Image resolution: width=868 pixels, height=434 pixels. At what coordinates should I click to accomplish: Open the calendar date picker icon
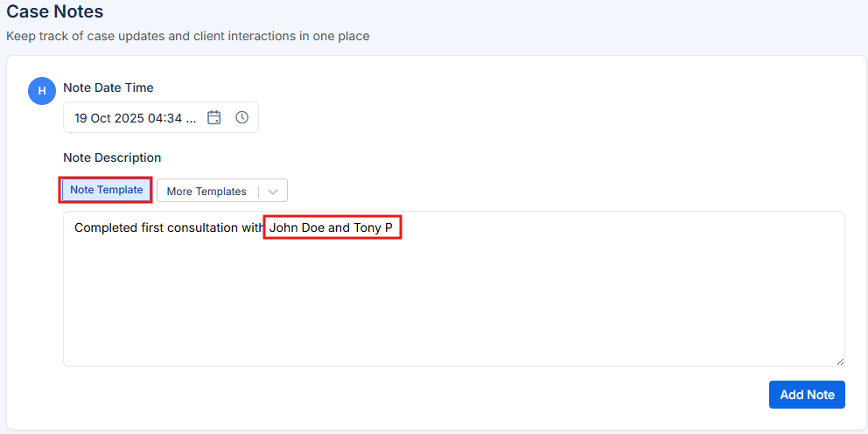[x=213, y=117]
